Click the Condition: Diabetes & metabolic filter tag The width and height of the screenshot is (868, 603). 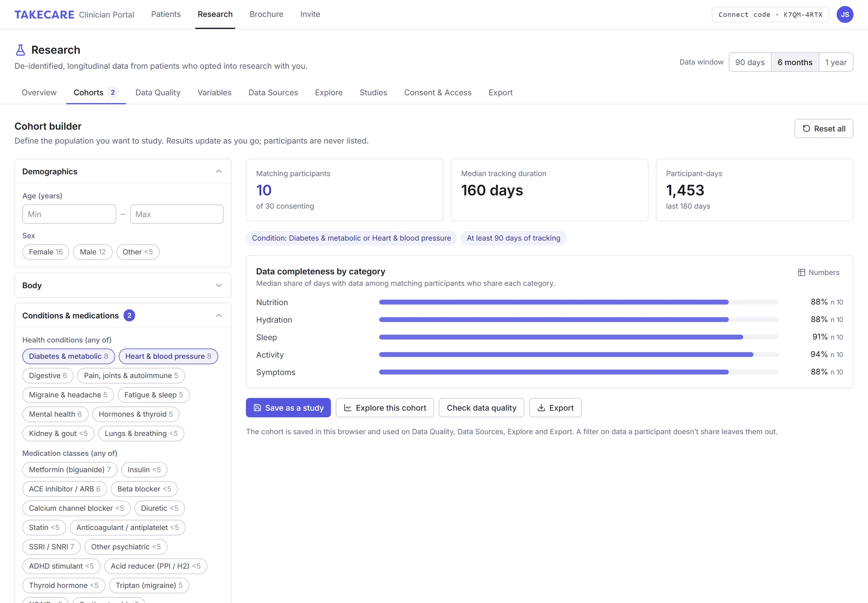point(351,238)
